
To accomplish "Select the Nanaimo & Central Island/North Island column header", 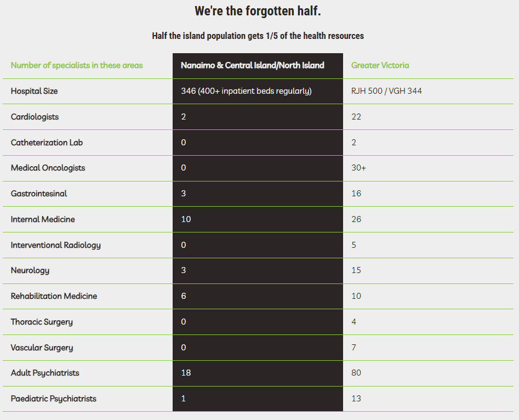I will pyautogui.click(x=253, y=65).
